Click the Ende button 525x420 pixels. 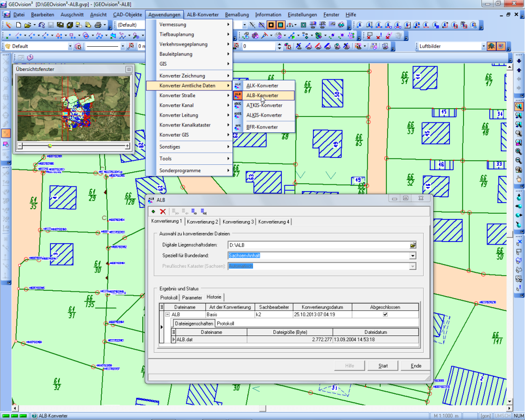[x=416, y=366]
